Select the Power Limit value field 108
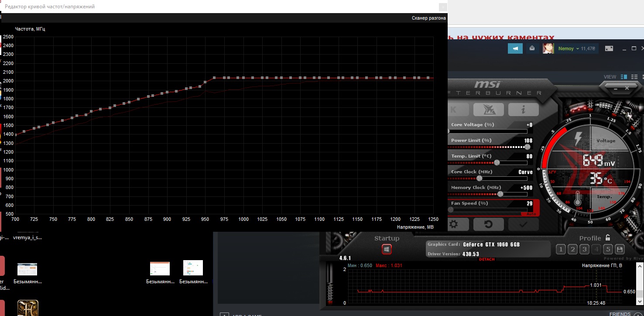This screenshot has width=644, height=316. click(528, 141)
